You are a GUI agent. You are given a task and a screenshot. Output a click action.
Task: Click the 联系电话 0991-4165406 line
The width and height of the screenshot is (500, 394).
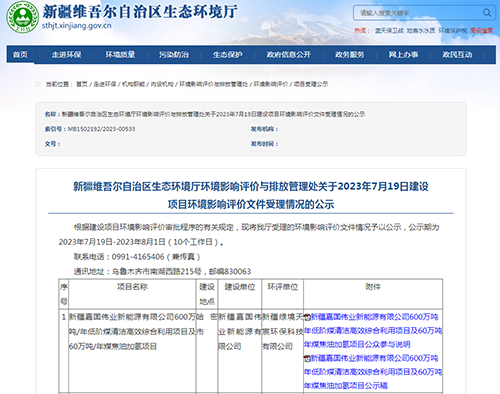[x=137, y=257]
